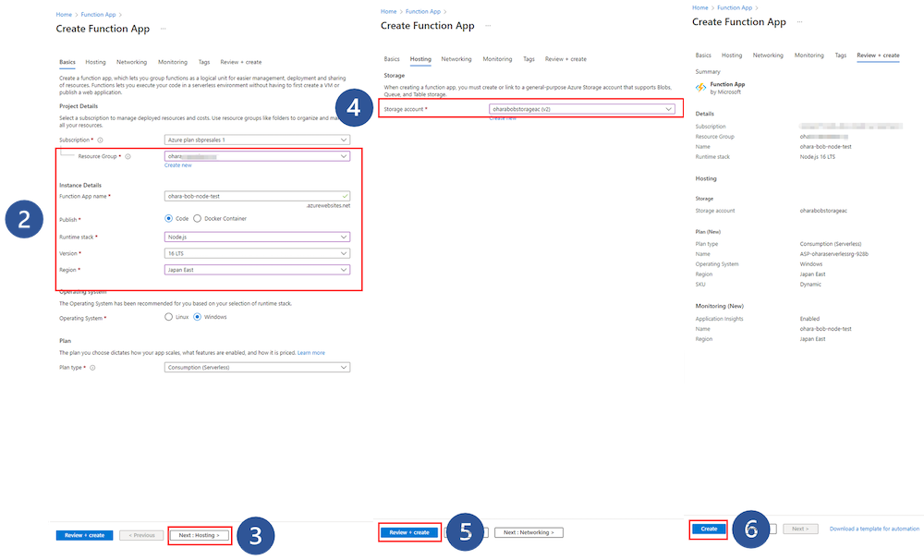This screenshot has width=924, height=560.
Task: Select the Code publish option
Action: [x=168, y=219]
